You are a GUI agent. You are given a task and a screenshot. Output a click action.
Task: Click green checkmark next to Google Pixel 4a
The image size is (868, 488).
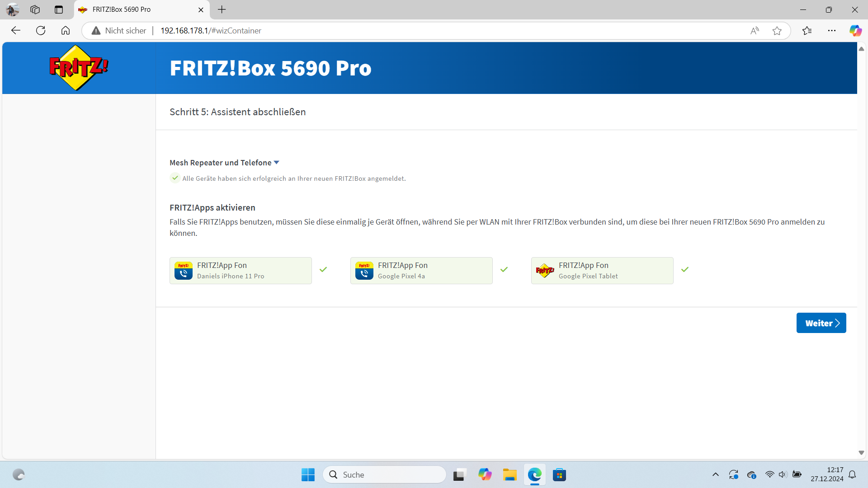point(504,269)
